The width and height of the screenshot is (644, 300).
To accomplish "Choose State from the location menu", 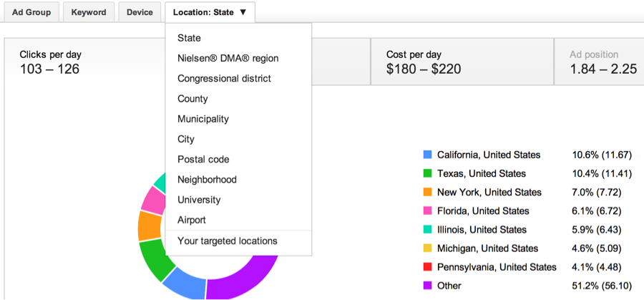I will [x=189, y=38].
